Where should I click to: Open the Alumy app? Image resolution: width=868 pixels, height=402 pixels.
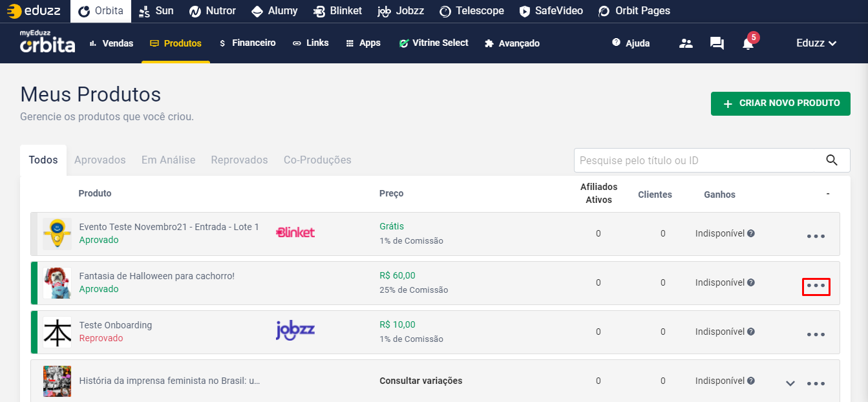[275, 11]
